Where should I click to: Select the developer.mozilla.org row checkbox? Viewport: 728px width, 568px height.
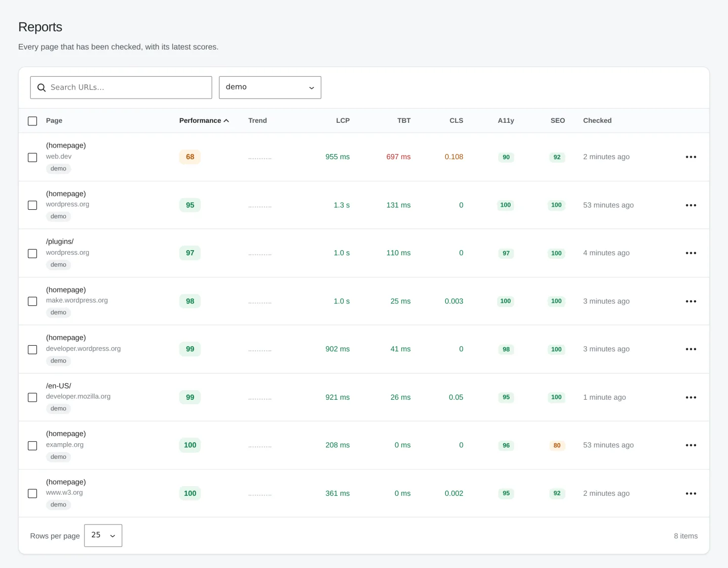tap(32, 398)
